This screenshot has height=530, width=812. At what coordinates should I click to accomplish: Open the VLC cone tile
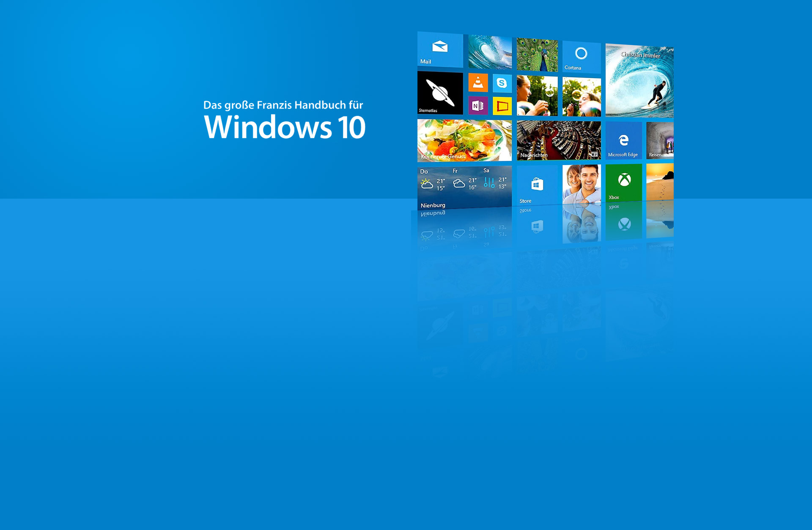point(478,83)
